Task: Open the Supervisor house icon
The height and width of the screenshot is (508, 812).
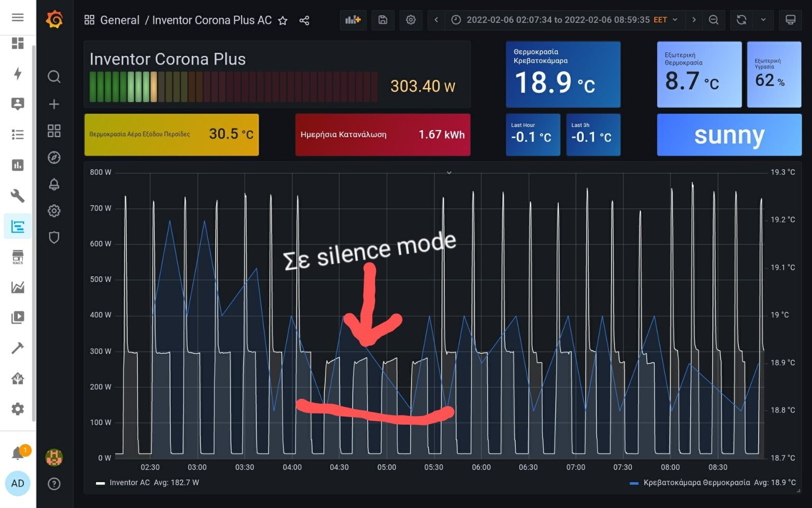Action: (18, 378)
